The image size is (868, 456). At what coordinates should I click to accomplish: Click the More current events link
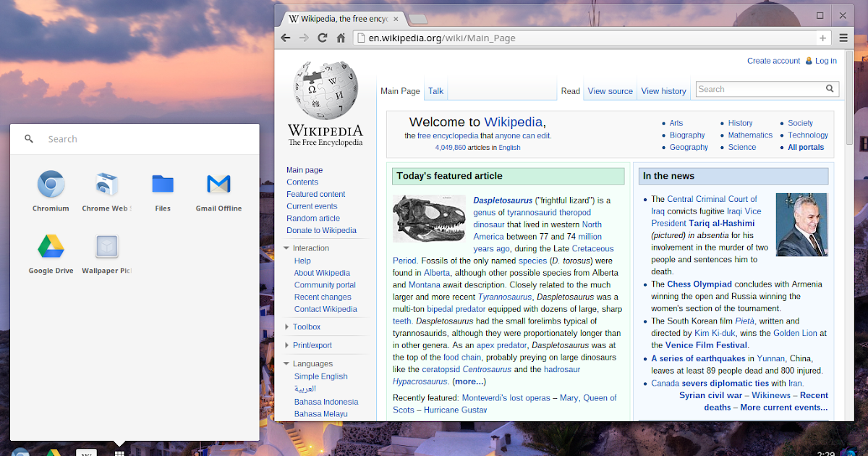784,408
